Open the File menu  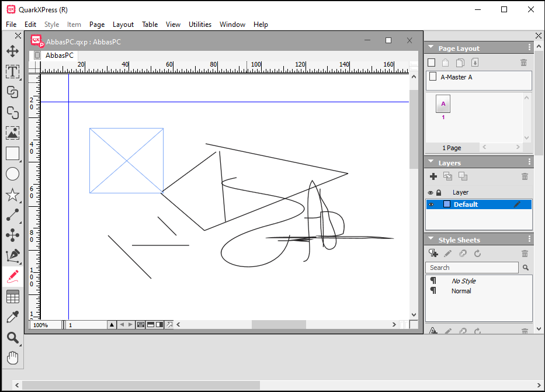click(11, 25)
